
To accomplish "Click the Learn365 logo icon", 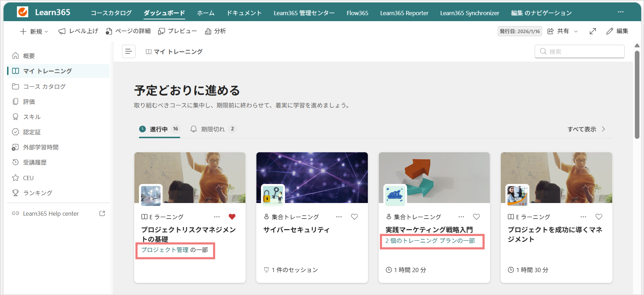I will tap(23, 12).
